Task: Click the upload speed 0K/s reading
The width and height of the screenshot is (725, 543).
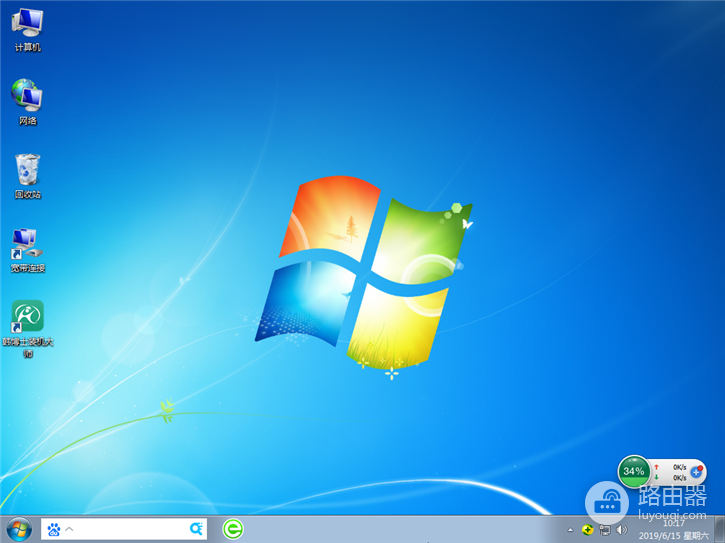Action: pos(679,467)
